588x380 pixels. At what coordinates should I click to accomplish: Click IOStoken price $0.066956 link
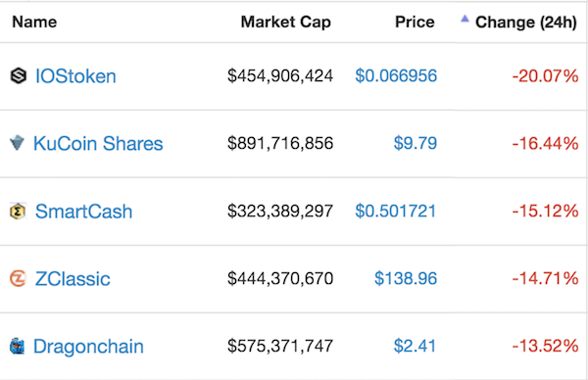click(x=396, y=75)
